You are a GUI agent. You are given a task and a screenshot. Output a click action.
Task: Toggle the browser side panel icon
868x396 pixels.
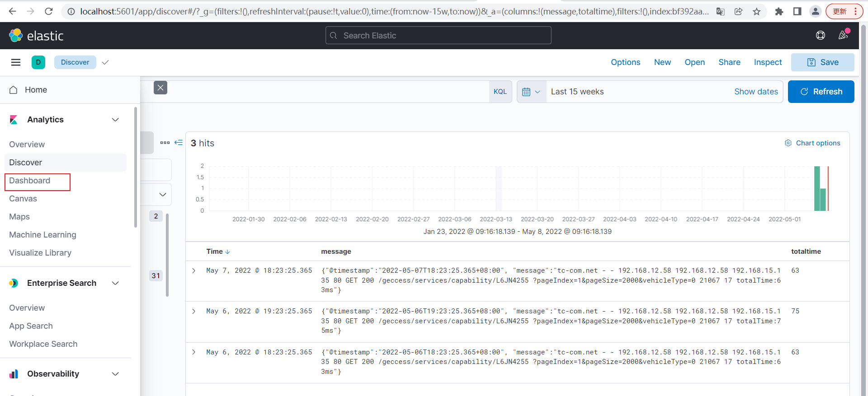click(797, 11)
